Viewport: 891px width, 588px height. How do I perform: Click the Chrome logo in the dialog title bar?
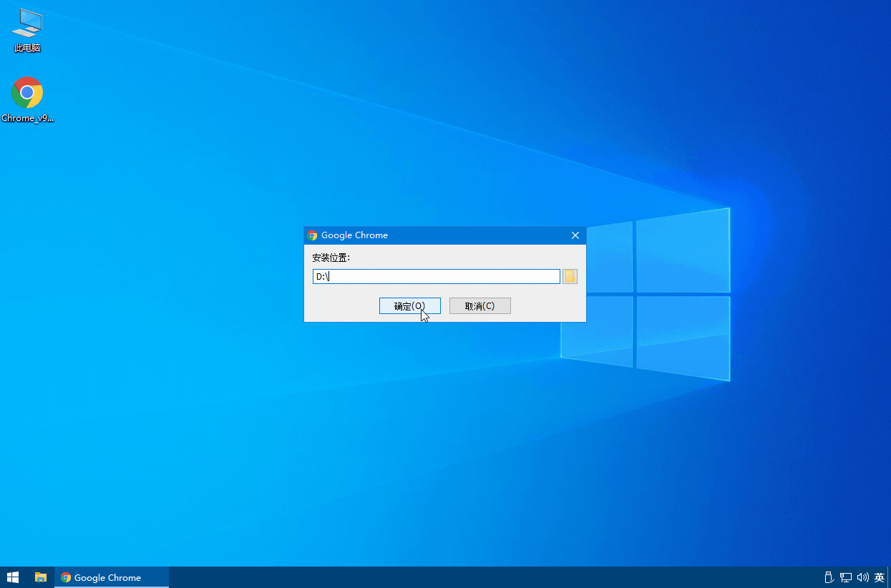[313, 235]
